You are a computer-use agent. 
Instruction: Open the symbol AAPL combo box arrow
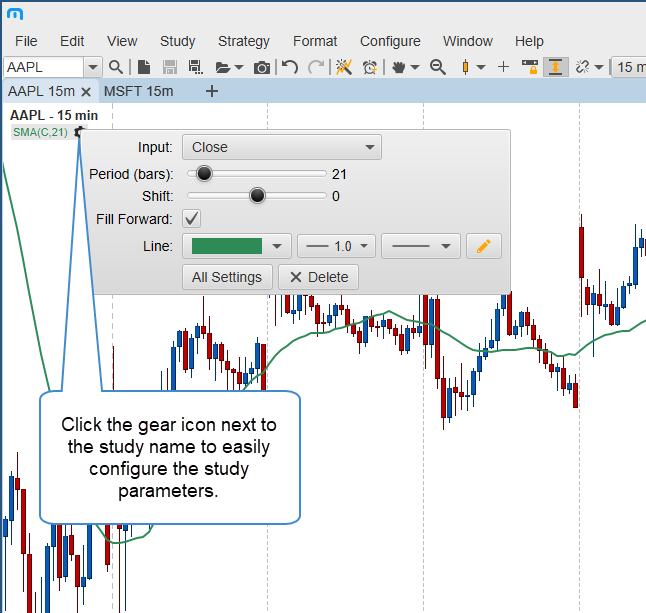[92, 67]
